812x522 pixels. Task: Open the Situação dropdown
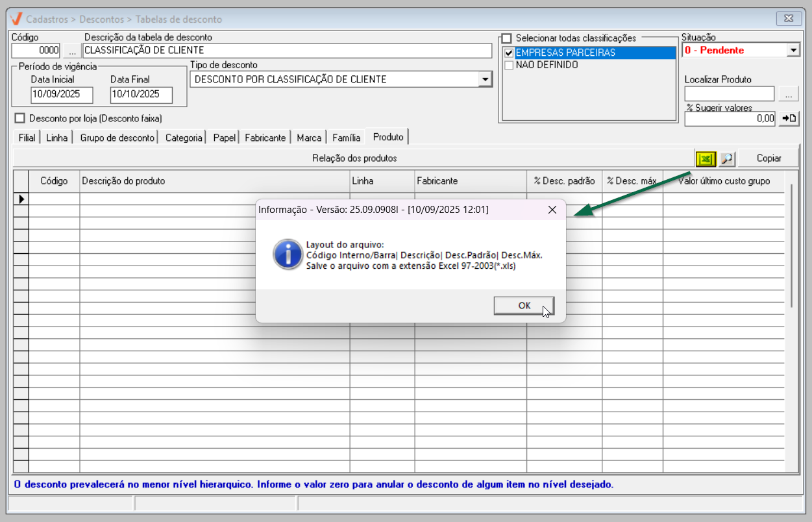pos(793,50)
